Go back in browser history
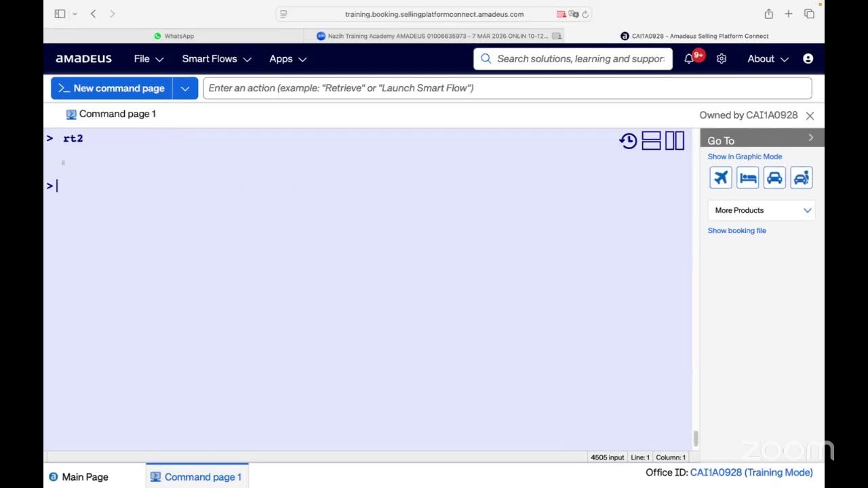Image resolution: width=868 pixels, height=488 pixels. 93,14
